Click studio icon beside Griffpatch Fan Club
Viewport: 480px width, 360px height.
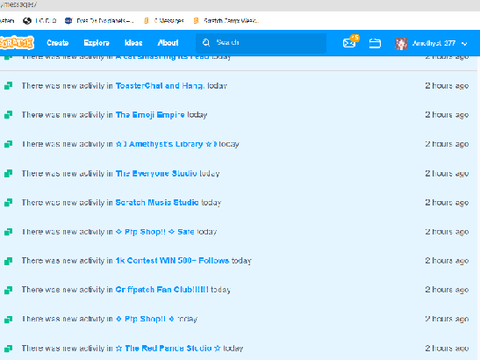tap(8, 290)
